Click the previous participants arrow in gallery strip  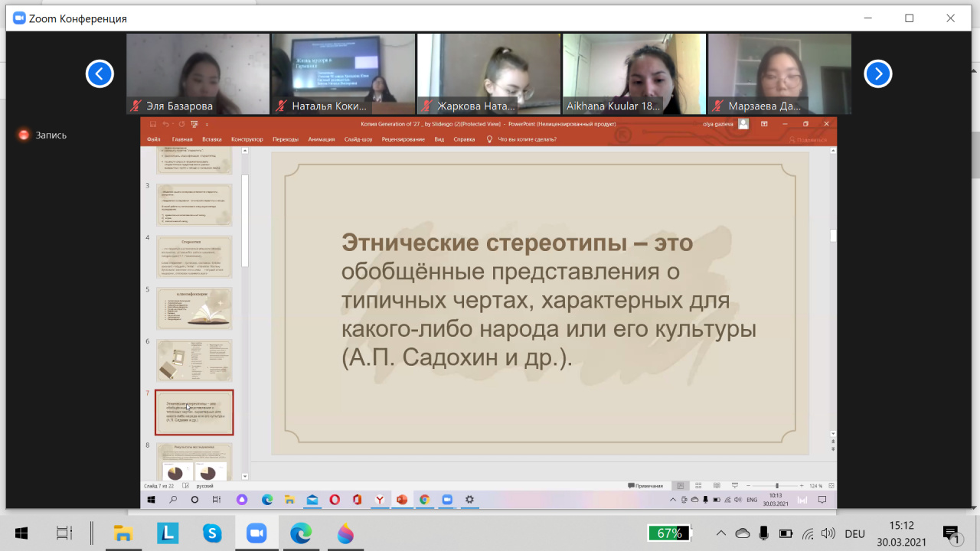pyautogui.click(x=100, y=73)
